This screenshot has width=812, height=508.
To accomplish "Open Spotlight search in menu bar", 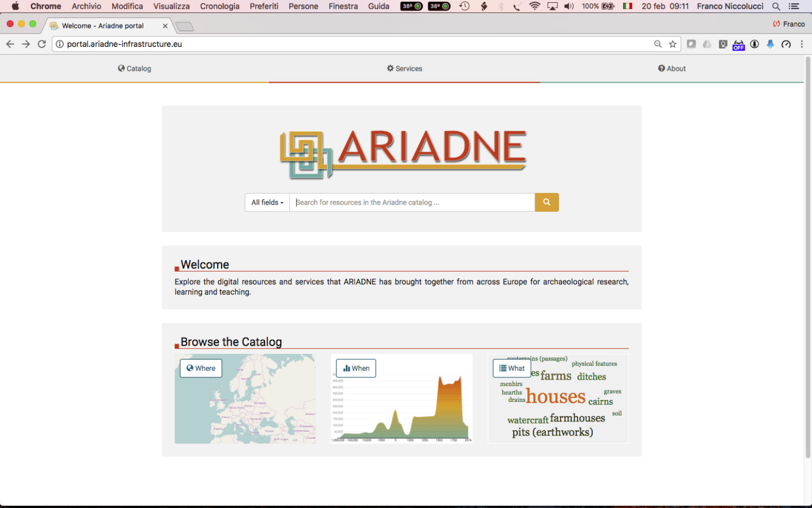I will 776,6.
